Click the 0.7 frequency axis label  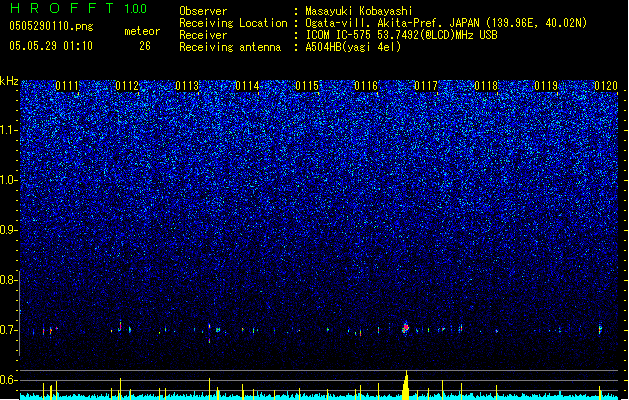pos(8,330)
